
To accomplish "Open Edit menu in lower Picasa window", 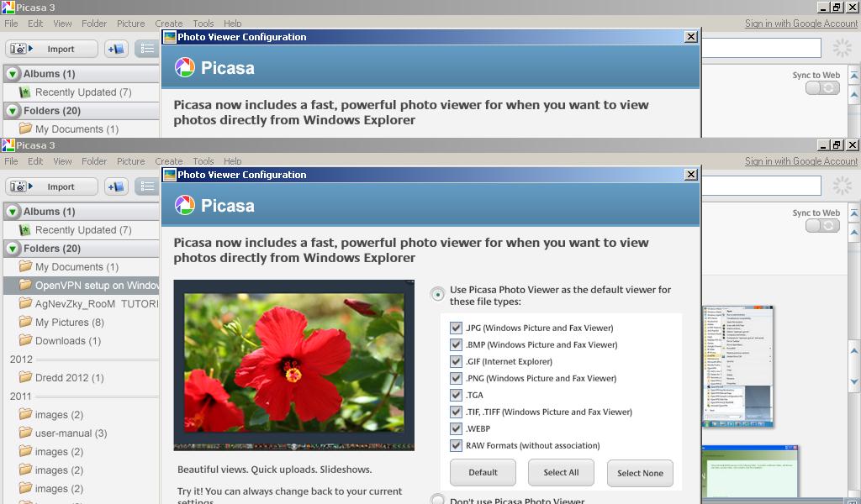I will click(x=35, y=161).
